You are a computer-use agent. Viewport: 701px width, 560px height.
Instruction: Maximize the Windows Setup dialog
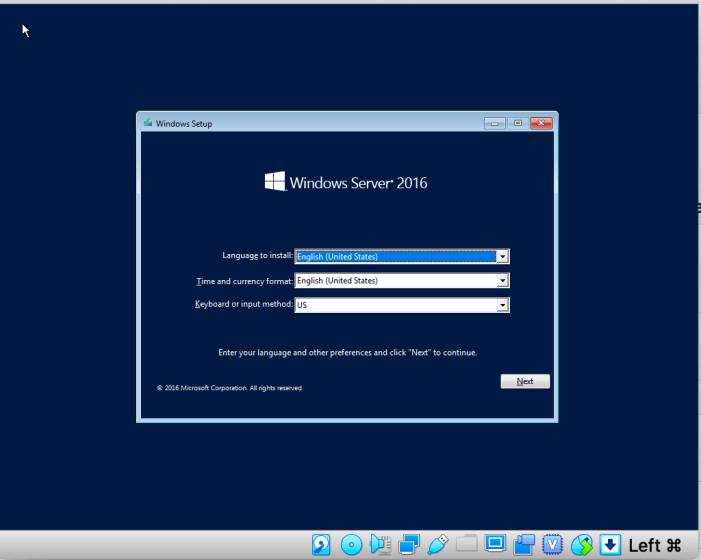(518, 123)
